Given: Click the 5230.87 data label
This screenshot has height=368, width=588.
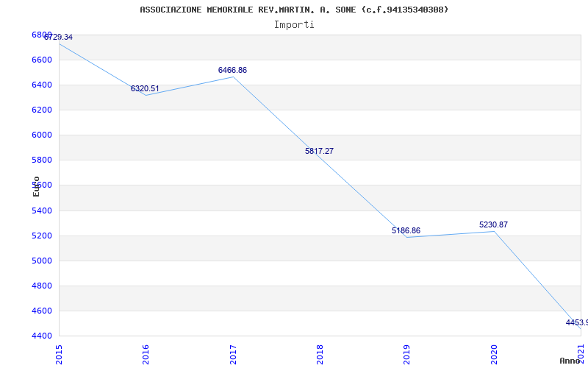Looking at the screenshot, I should [493, 224].
